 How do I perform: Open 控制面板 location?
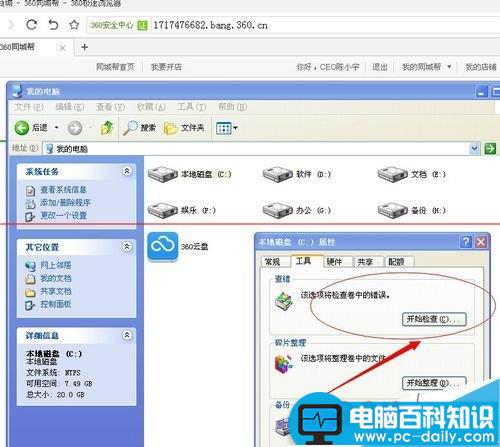tap(56, 304)
